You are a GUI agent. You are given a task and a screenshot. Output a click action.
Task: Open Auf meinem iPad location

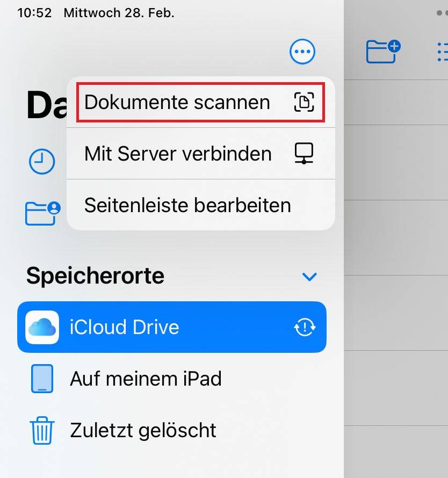pos(172,379)
